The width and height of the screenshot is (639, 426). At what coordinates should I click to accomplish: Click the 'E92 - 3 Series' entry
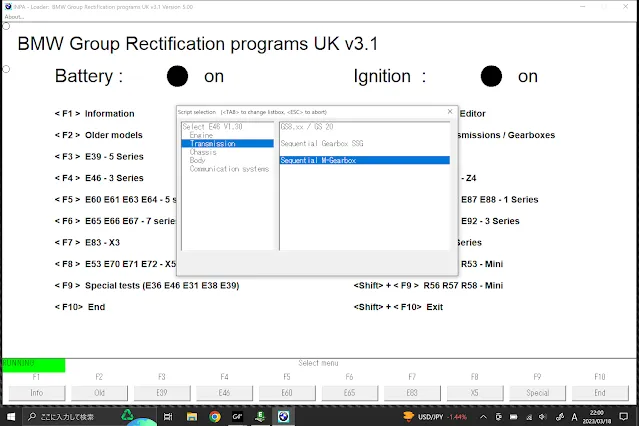click(490, 221)
